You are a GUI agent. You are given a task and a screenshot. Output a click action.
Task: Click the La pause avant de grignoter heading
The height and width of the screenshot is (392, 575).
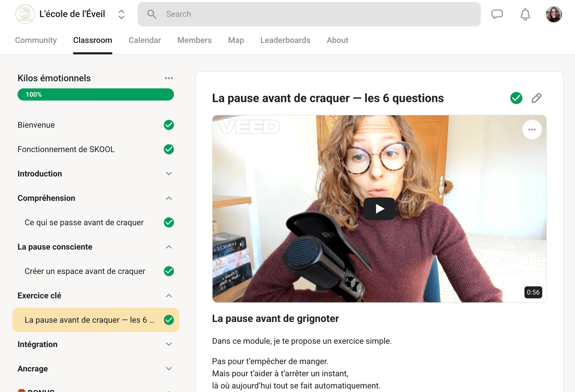tap(275, 318)
